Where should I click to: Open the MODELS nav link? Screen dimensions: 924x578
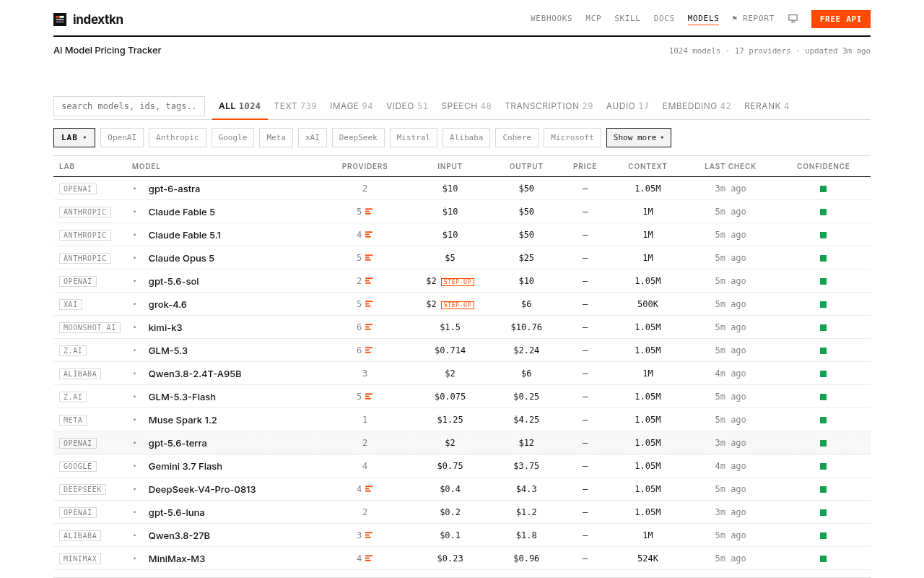click(x=703, y=19)
